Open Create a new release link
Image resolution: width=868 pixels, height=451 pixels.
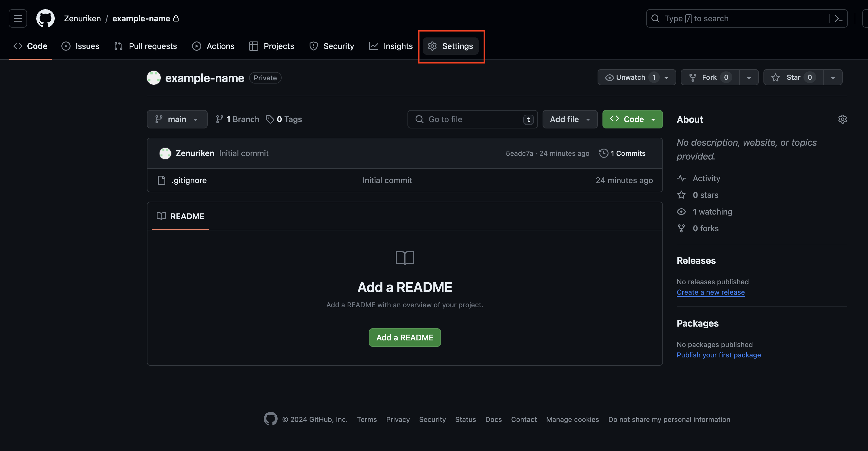coord(711,292)
